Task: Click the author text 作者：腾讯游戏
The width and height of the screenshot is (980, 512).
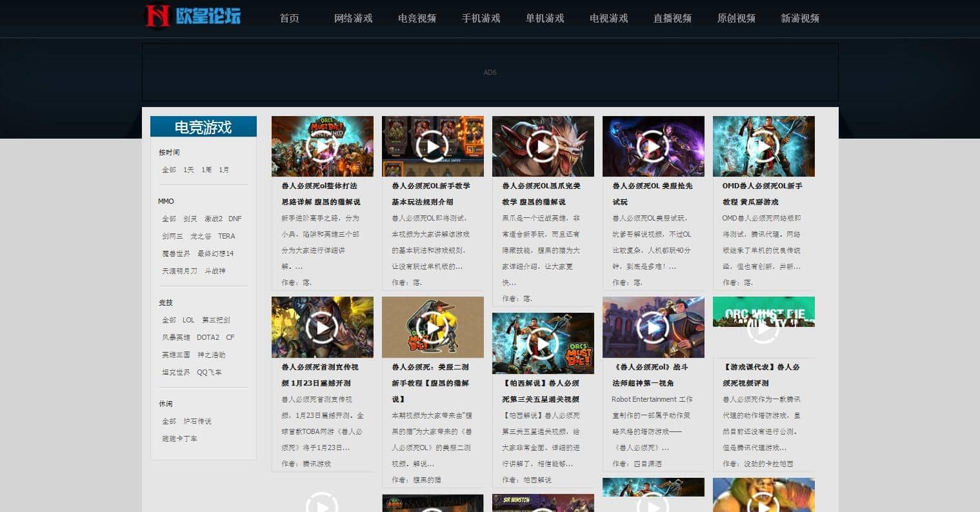Action: (306, 464)
